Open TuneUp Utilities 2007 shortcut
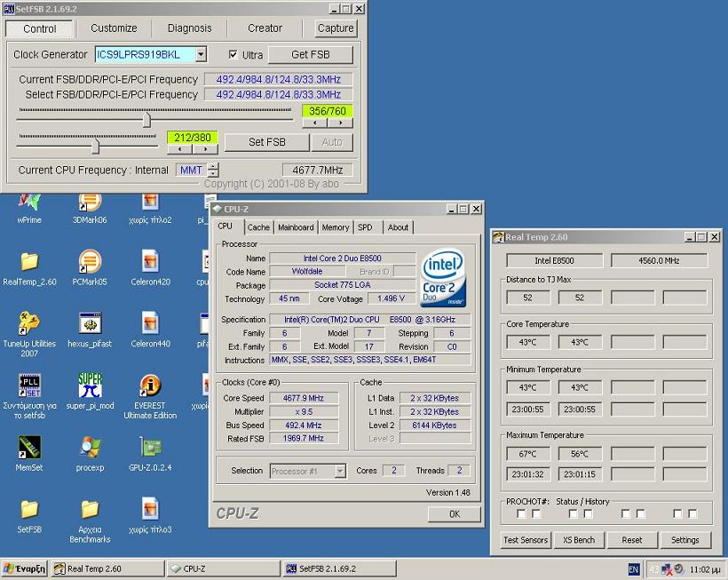The image size is (728, 580). click(x=29, y=334)
